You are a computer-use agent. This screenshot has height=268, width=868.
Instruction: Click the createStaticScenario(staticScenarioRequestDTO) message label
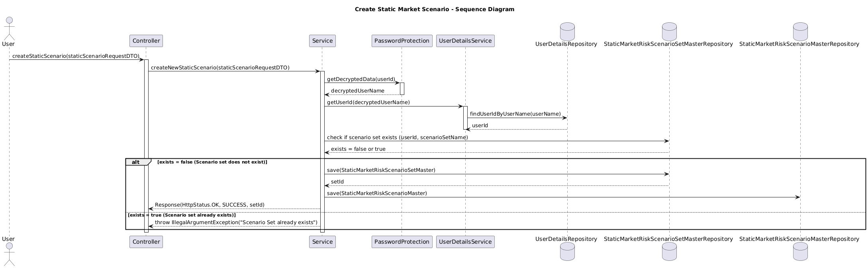click(x=76, y=56)
